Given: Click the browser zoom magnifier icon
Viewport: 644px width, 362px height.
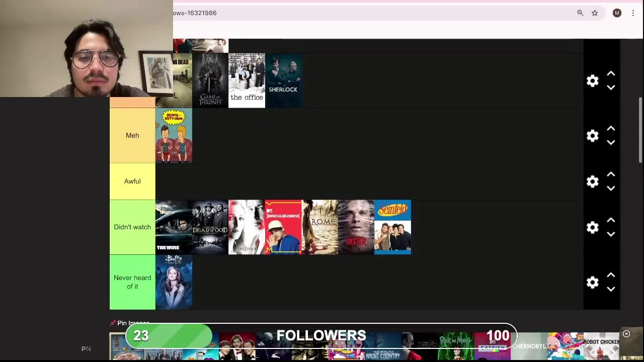Looking at the screenshot, I should click(x=580, y=13).
